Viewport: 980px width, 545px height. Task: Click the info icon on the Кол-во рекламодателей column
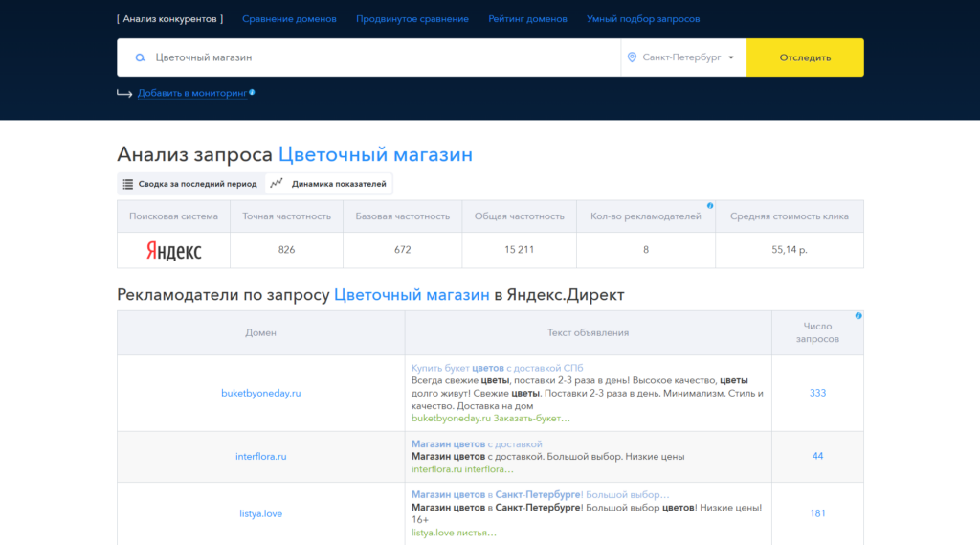[x=710, y=205]
